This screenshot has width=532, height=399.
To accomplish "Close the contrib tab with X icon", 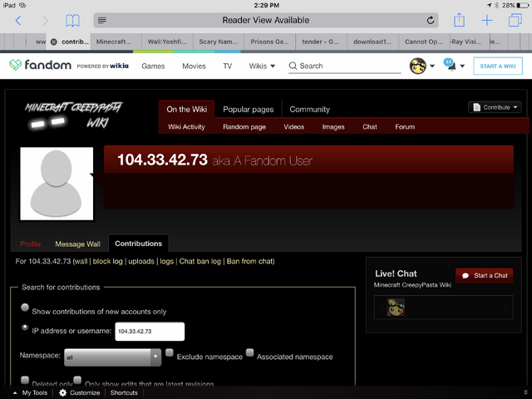I will [x=53, y=42].
